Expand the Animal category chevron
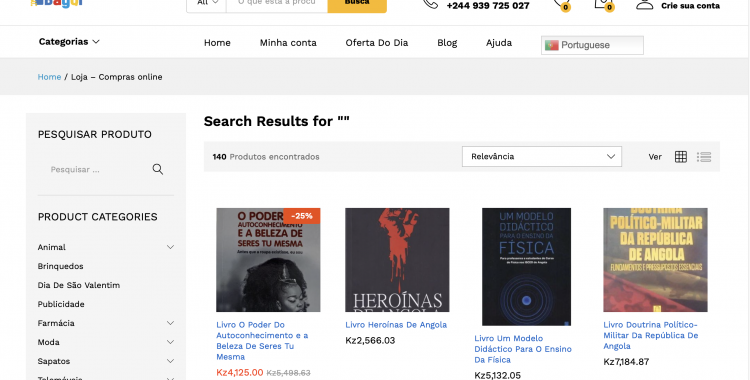This screenshot has width=750, height=380. (x=170, y=247)
